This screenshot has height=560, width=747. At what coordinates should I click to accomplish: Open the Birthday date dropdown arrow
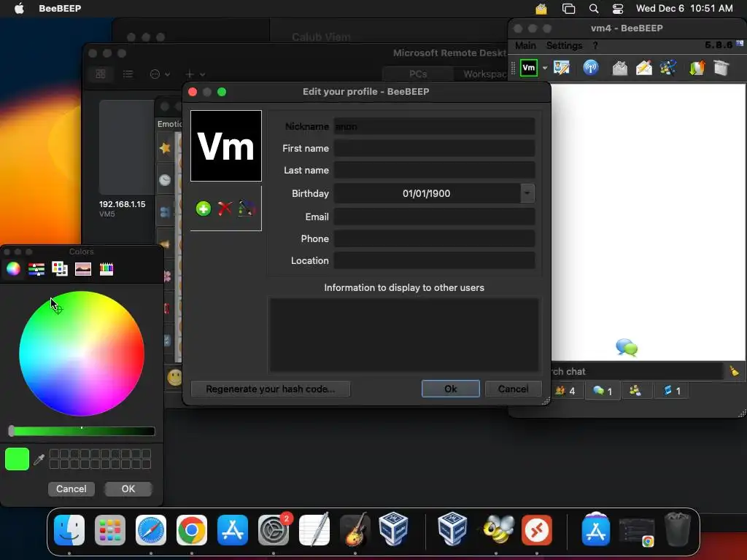[x=527, y=193]
